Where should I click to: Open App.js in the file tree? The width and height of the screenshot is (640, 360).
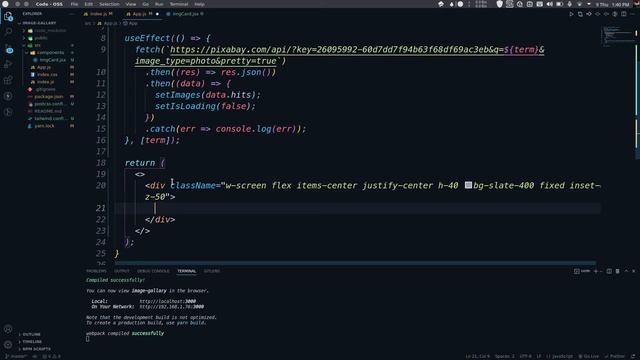point(44,67)
